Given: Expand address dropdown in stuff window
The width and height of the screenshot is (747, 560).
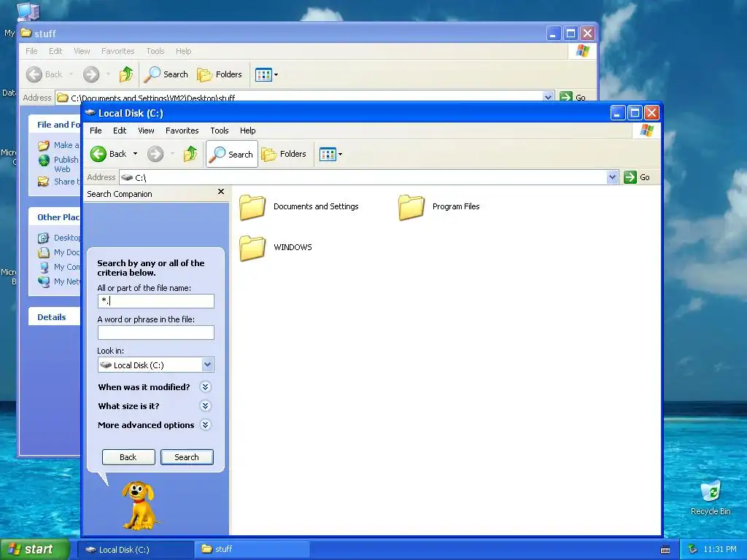Looking at the screenshot, I should (x=548, y=97).
